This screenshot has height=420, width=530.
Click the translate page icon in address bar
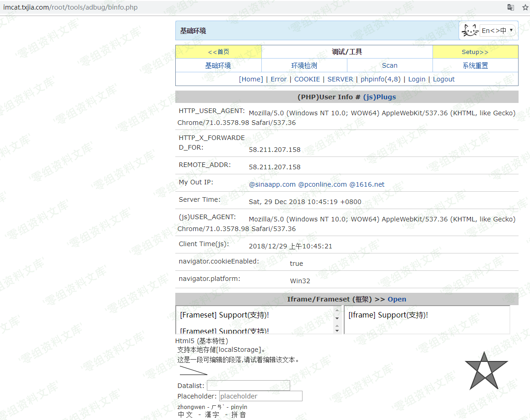510,7
